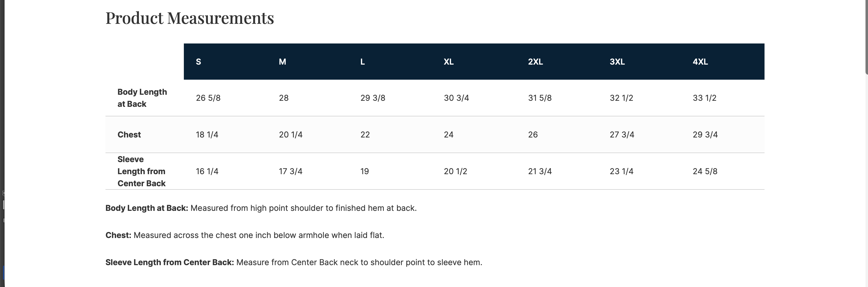The width and height of the screenshot is (868, 287).
Task: Click the Chest measurement description text
Action: pos(245,235)
